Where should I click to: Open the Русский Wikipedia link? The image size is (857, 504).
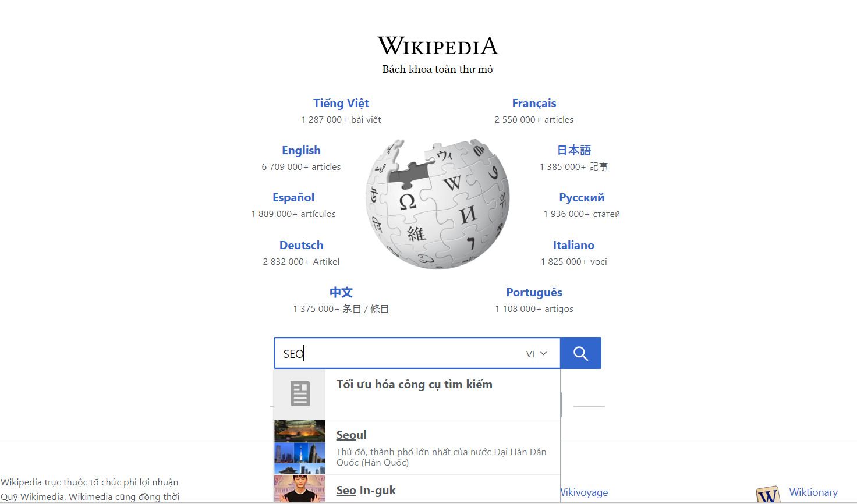click(582, 197)
